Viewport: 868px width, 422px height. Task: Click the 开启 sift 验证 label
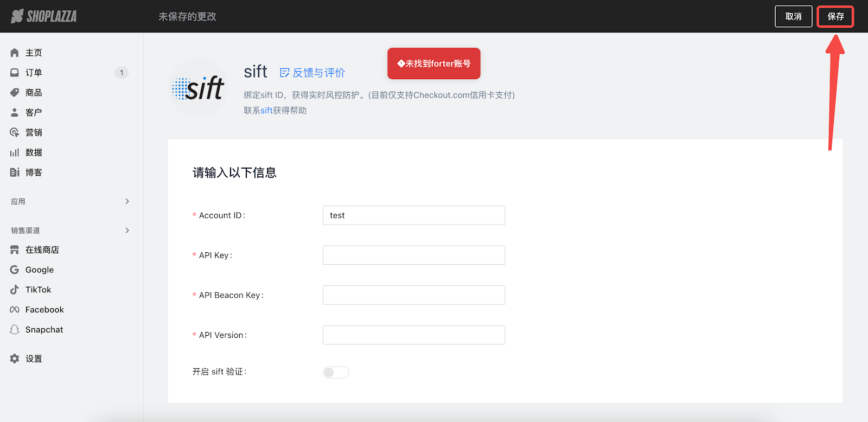tap(220, 372)
